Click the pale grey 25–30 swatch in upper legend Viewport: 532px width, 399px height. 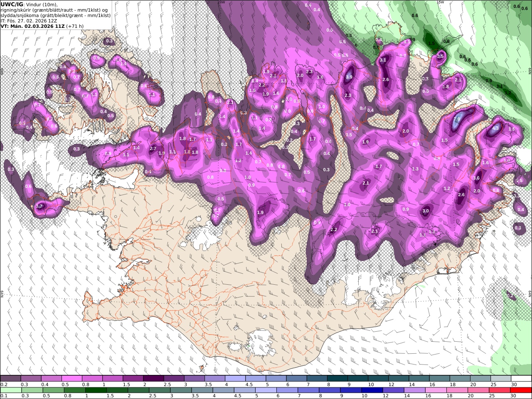coord(500,379)
